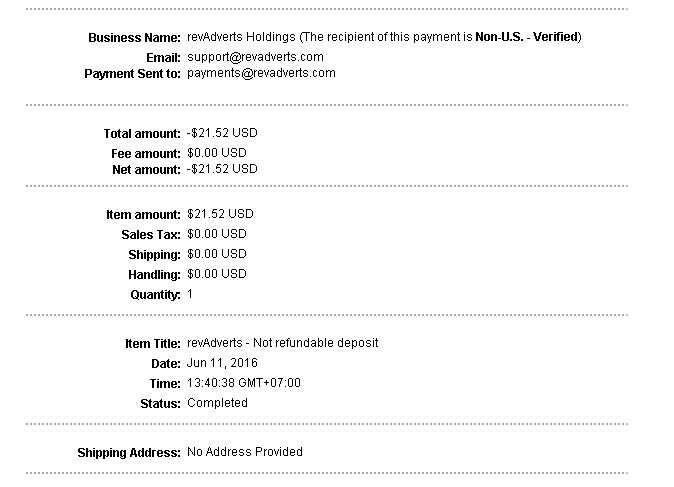Click the Net amount value -$21.52 USD
674x487 pixels.
coord(222,169)
